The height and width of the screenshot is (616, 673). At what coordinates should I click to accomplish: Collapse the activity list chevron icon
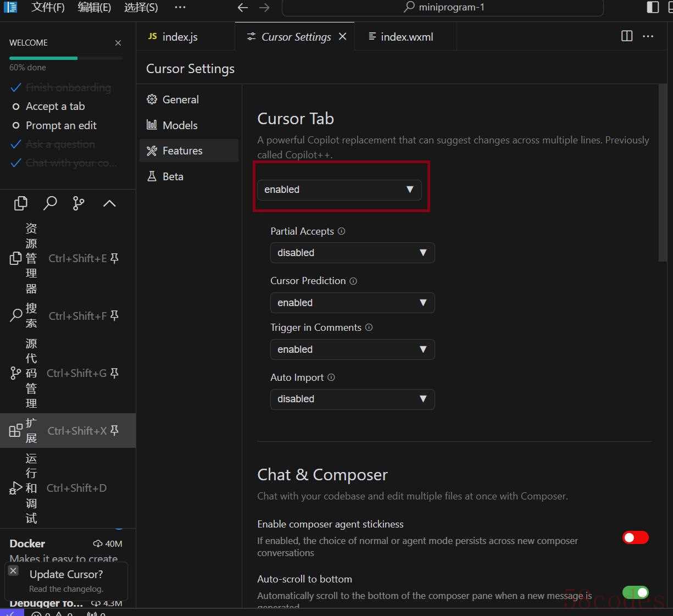(109, 203)
